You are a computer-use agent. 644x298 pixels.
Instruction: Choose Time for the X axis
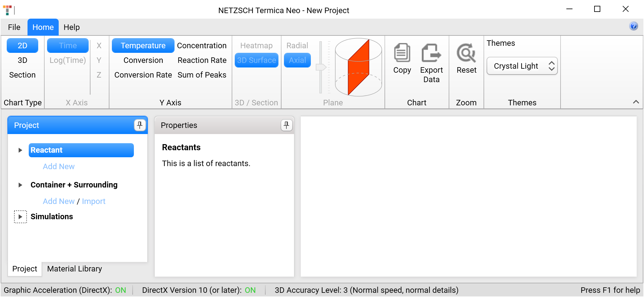coord(68,45)
